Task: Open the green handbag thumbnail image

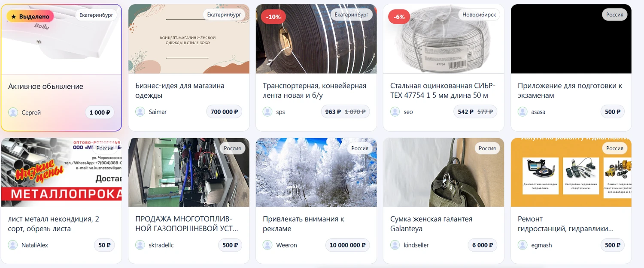Action: pyautogui.click(x=444, y=172)
